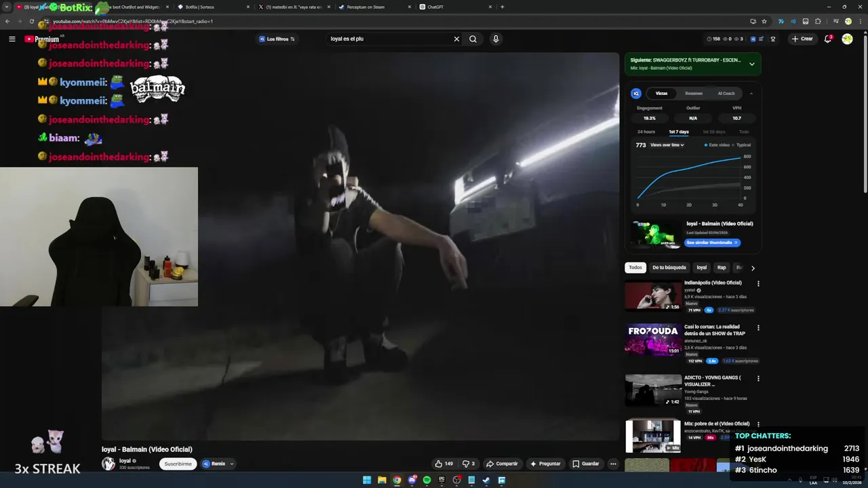Image resolution: width=868 pixels, height=488 pixels.
Task: Open the Indianápolis video thumbnail
Action: click(653, 296)
